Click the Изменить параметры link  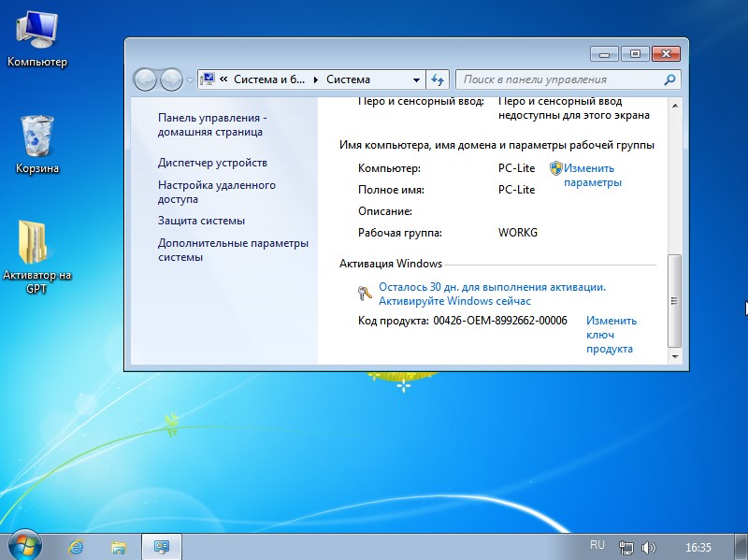(593, 175)
